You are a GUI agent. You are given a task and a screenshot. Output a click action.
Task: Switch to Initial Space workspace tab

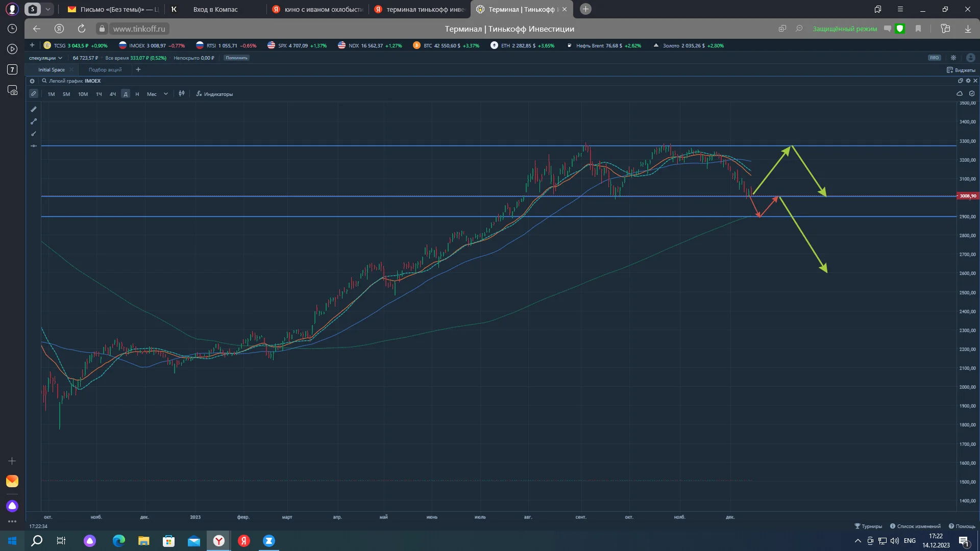51,70
